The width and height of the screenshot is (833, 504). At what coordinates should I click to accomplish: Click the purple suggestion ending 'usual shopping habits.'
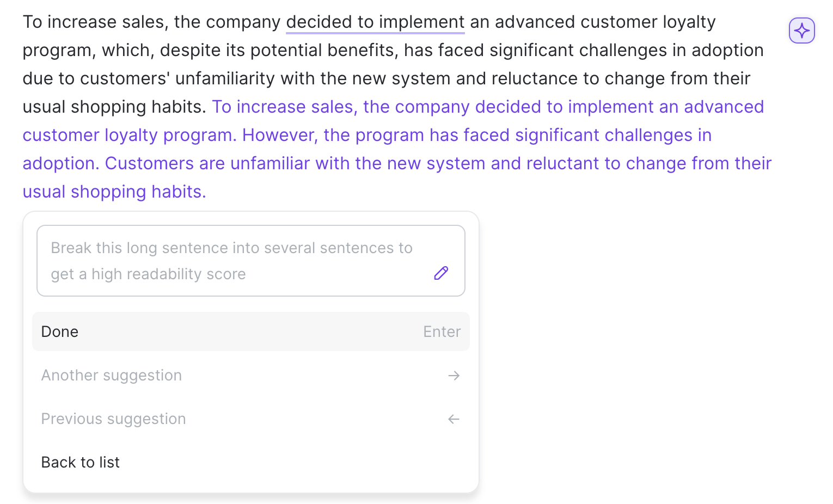114,192
